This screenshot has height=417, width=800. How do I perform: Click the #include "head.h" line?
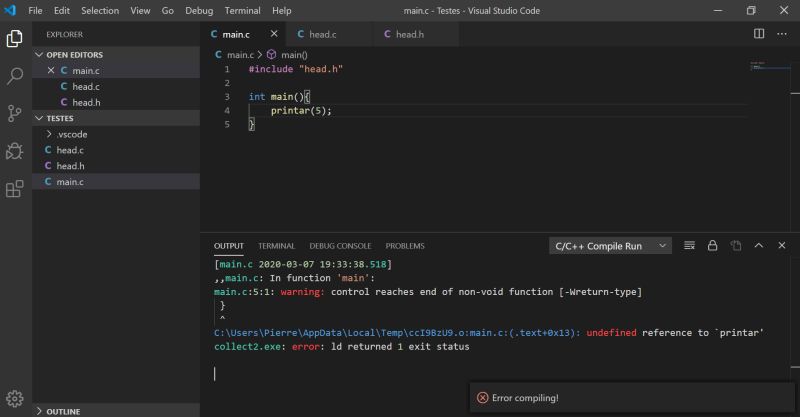[295, 69]
